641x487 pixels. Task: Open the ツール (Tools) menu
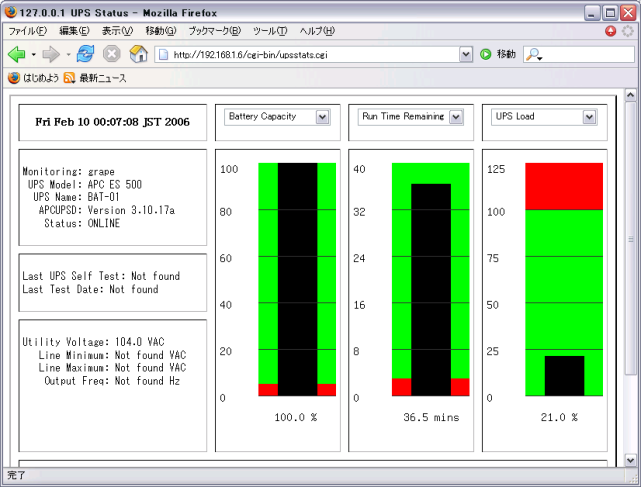coord(270,31)
